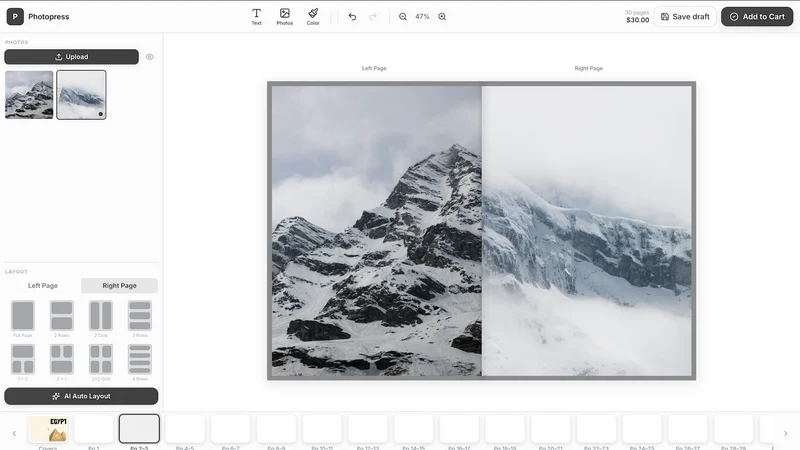Click the $30.00 price text

pos(638,20)
